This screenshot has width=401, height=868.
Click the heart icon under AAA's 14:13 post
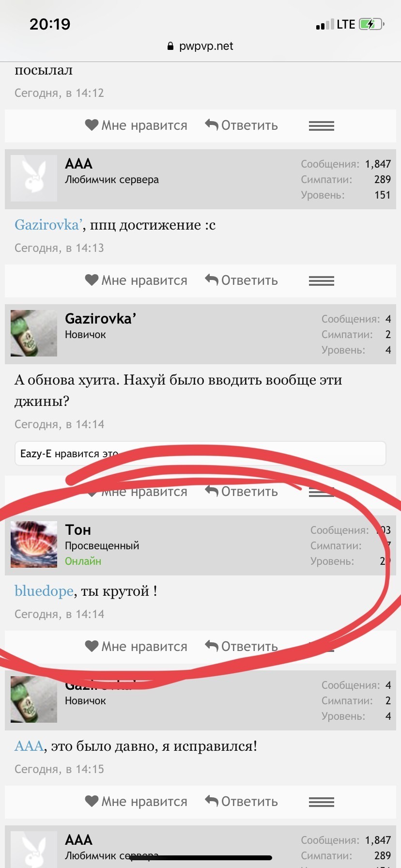tap(92, 280)
